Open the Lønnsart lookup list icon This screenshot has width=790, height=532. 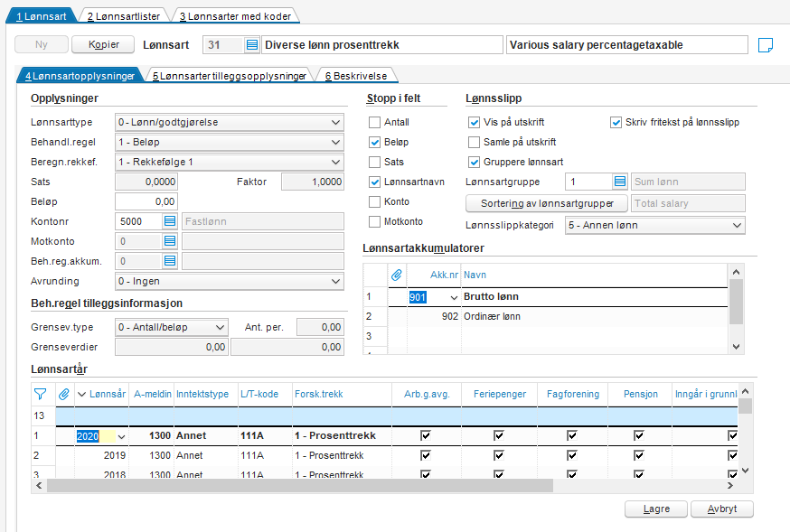click(252, 45)
